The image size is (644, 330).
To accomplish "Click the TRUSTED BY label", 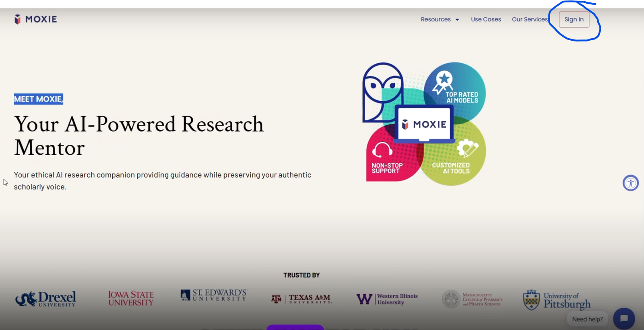I will point(301,275).
